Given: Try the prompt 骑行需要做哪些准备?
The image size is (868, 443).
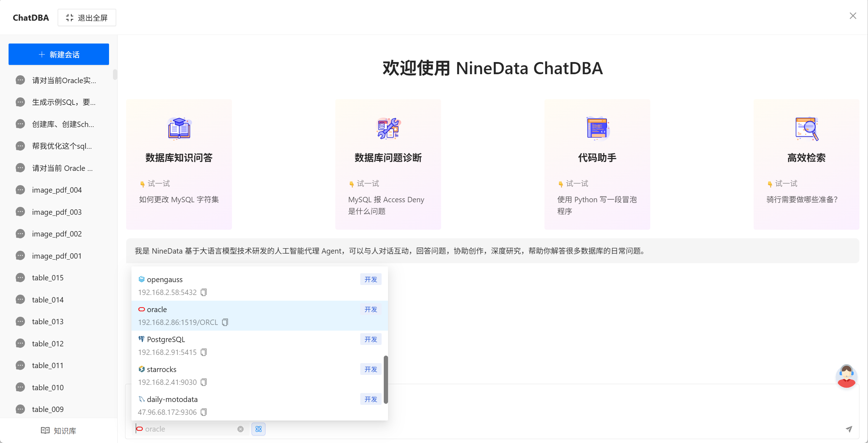Looking at the screenshot, I should point(802,200).
